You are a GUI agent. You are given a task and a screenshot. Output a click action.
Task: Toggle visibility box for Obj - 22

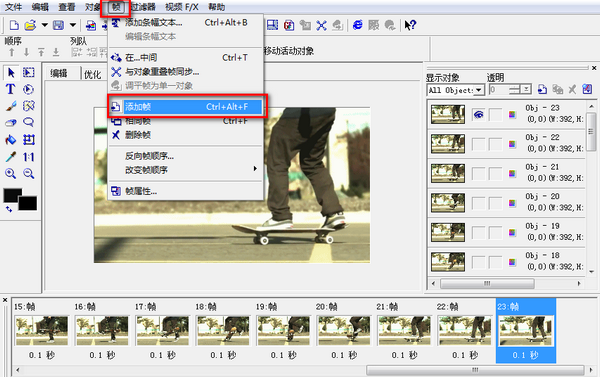point(478,144)
